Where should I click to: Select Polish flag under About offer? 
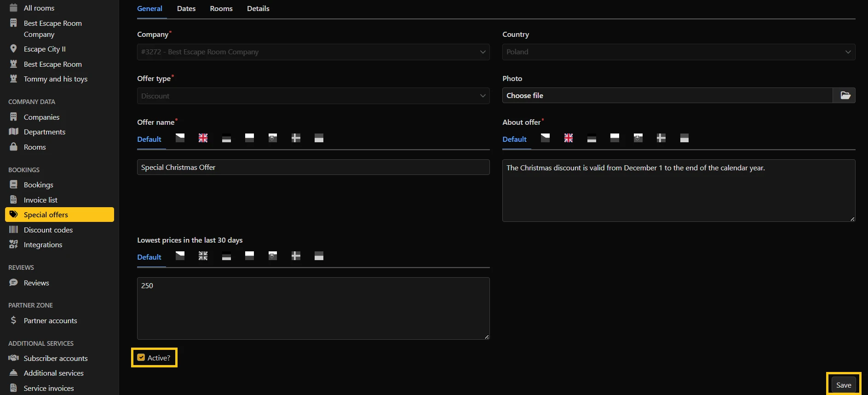(615, 138)
